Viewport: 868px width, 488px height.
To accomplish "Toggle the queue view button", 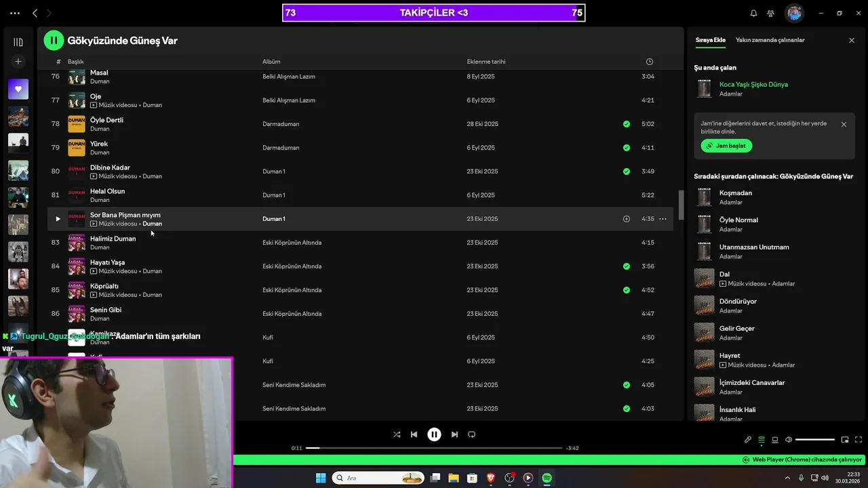I will tap(762, 440).
